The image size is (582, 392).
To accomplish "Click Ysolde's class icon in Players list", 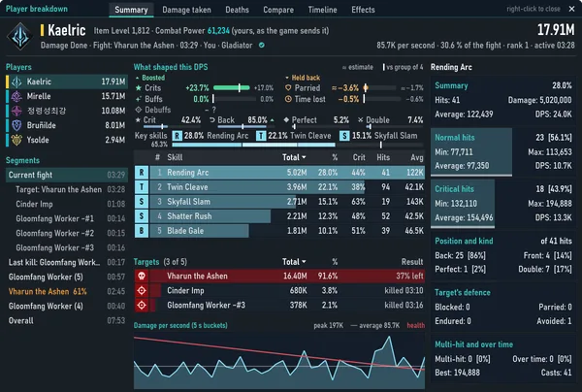I will pos(16,140).
